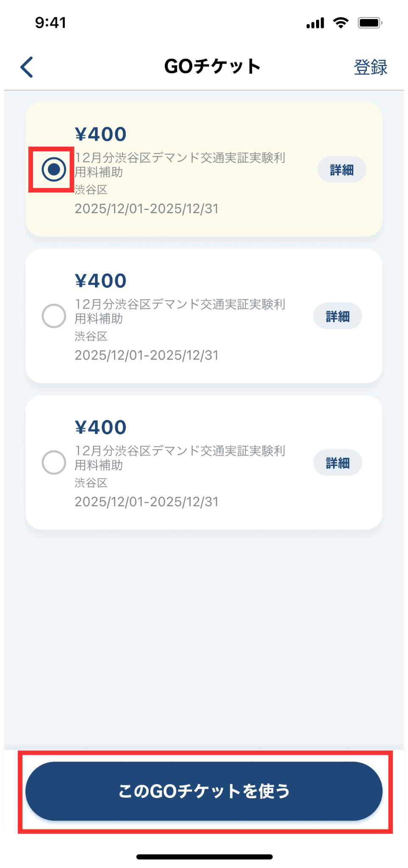Tap the second ticket's ¥400 amount
Viewport: 408px width, 868px height.
click(x=101, y=281)
